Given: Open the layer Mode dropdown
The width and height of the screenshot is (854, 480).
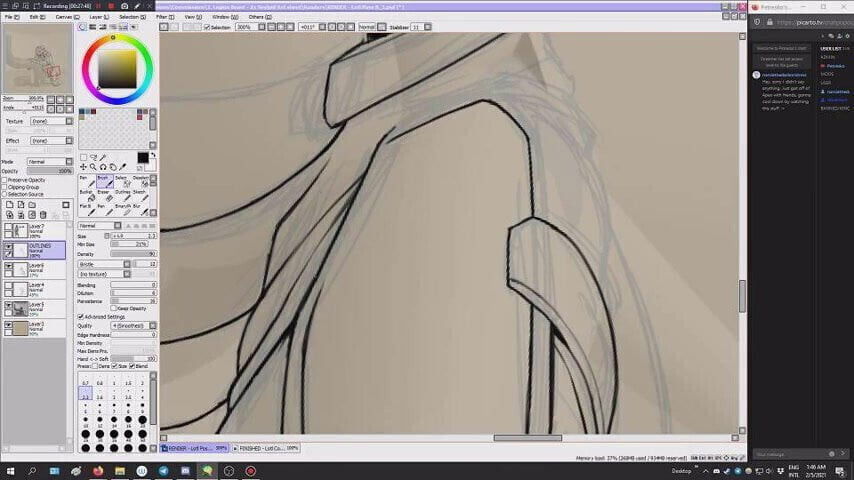Looking at the screenshot, I should tap(50, 162).
